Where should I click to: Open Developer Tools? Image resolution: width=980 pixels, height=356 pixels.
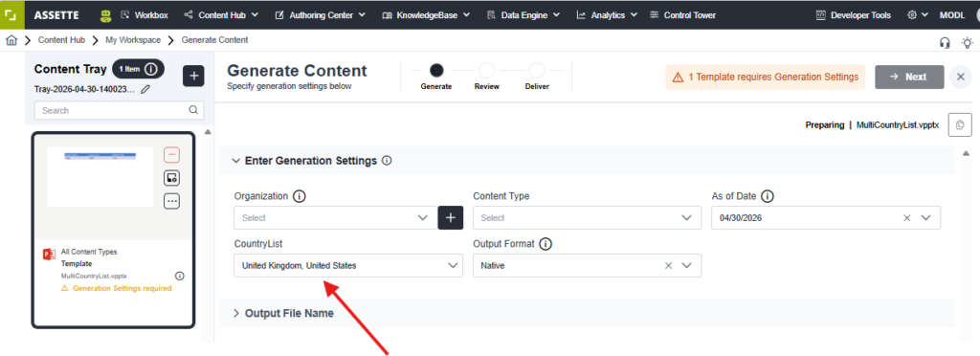pyautogui.click(x=853, y=15)
